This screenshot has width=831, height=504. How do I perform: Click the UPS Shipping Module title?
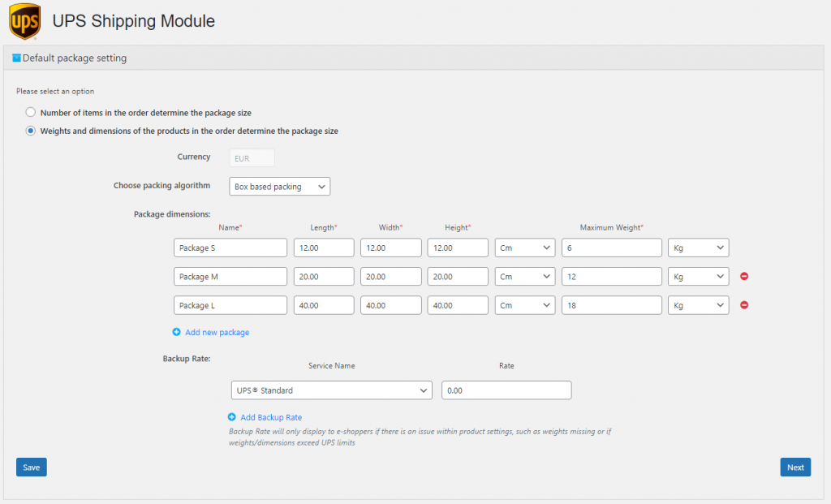click(134, 20)
